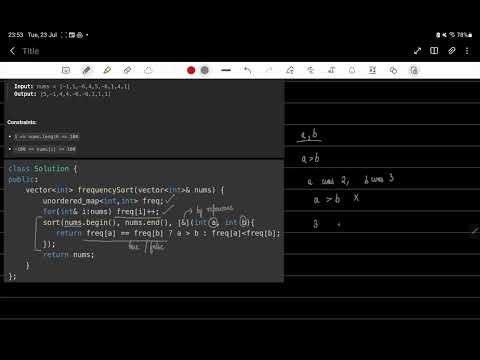Tap the 'unordered_map<int,int> freq;' line
This screenshot has width=480, height=360.
coord(103,201)
